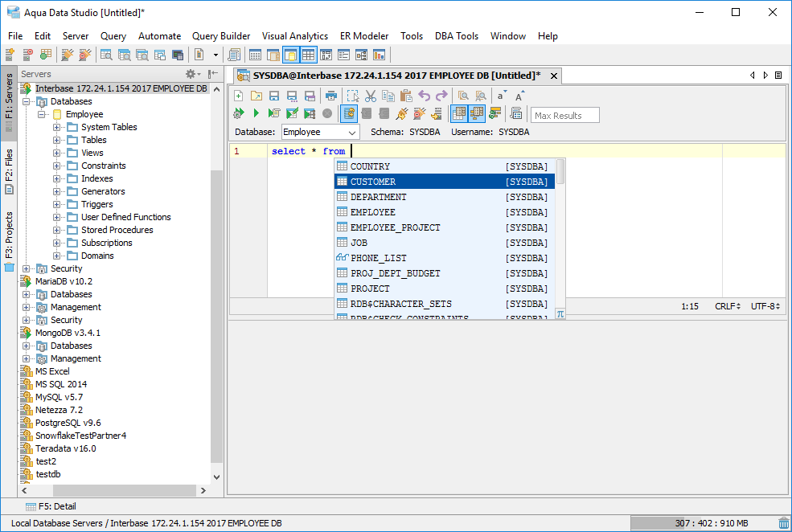Image resolution: width=792 pixels, height=532 pixels.
Task: Convert selection to lowercase with 'a' icon
Action: click(501, 96)
